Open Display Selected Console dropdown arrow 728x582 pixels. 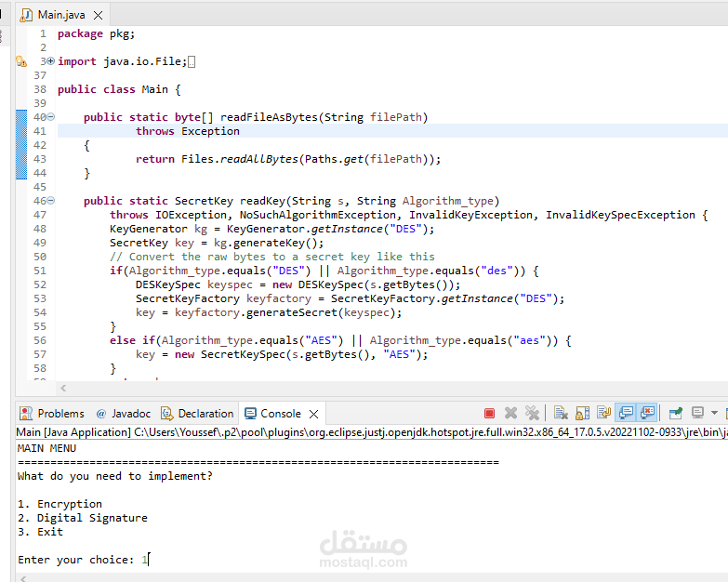pyautogui.click(x=715, y=413)
